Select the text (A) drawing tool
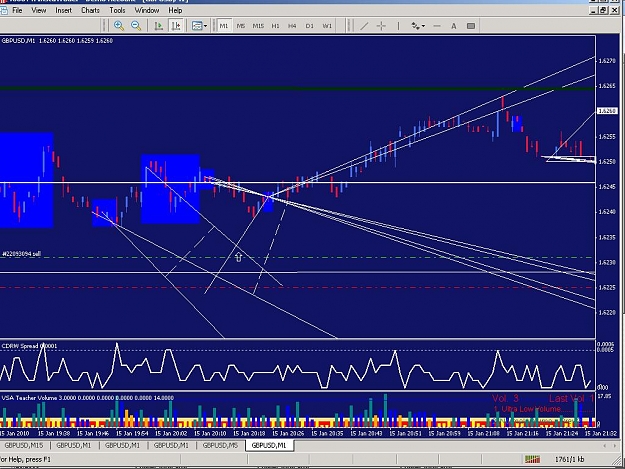625x469 pixels. pyautogui.click(x=454, y=26)
